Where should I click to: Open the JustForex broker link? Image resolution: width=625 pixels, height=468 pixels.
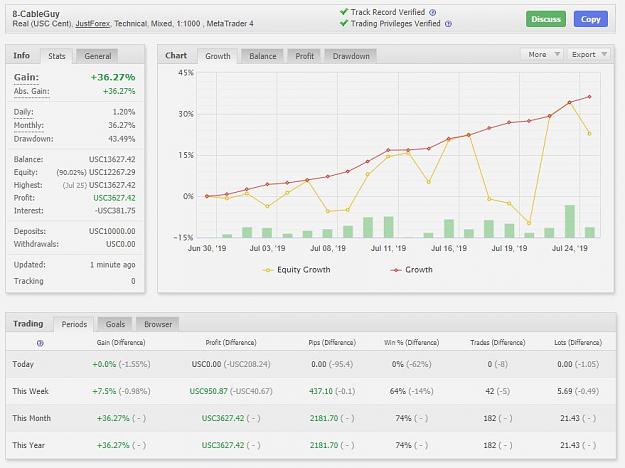pos(92,24)
